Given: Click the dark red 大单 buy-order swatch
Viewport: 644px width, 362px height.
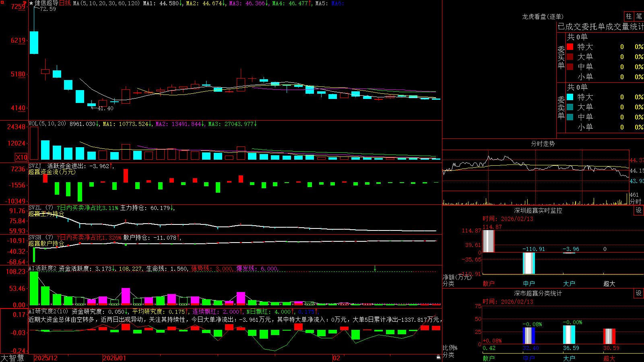Looking at the screenshot, I should tap(570, 57).
